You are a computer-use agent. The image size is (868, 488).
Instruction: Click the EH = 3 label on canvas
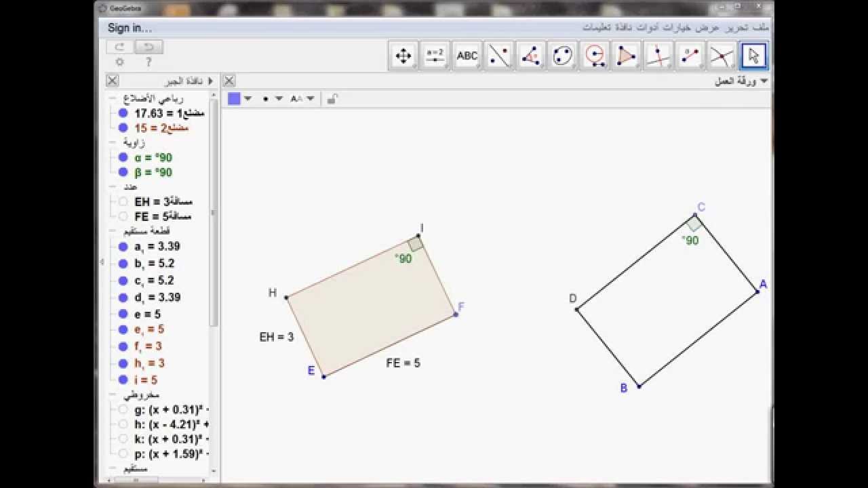(x=276, y=337)
